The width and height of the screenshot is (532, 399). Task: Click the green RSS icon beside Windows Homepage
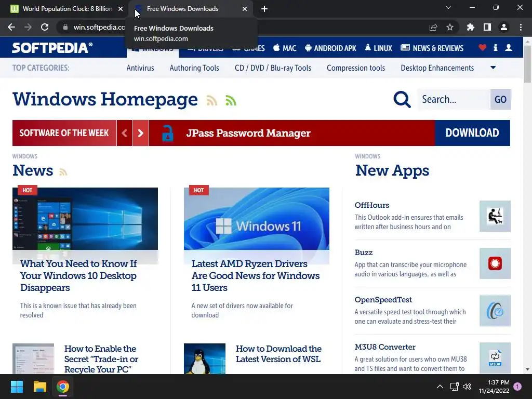pos(231,100)
